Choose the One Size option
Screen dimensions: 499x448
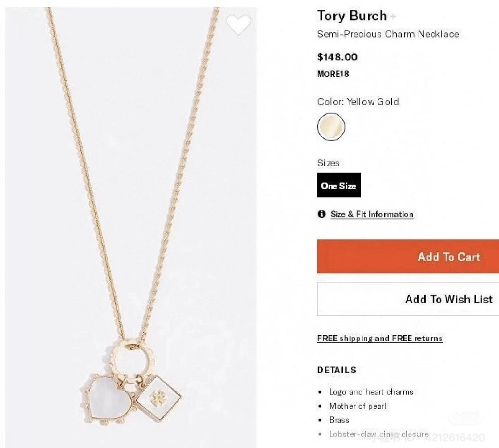339,186
